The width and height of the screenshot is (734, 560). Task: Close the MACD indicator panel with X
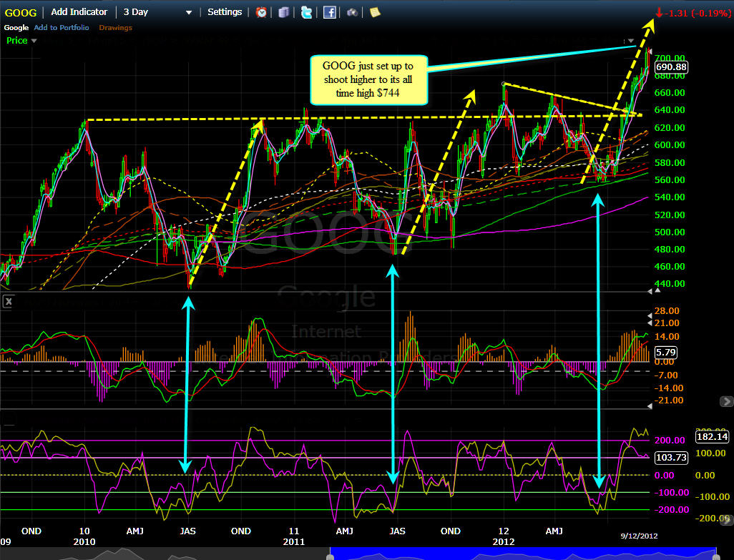[x=8, y=302]
